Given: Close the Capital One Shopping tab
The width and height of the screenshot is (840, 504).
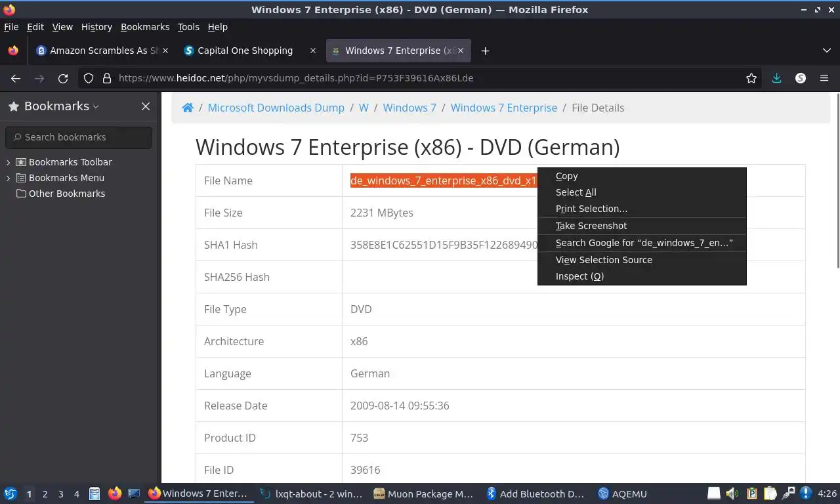Looking at the screenshot, I should coord(313,51).
